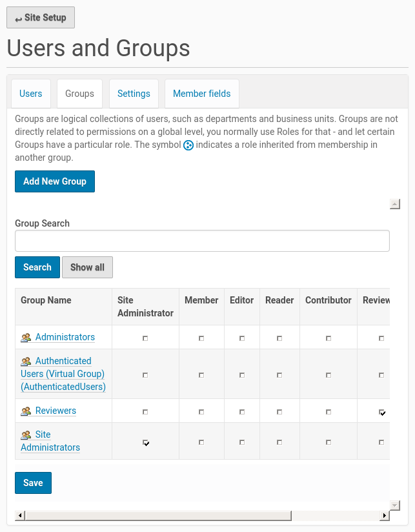This screenshot has width=415, height=532.
Task: Click the inherited role symbol in description
Action: pos(188,145)
